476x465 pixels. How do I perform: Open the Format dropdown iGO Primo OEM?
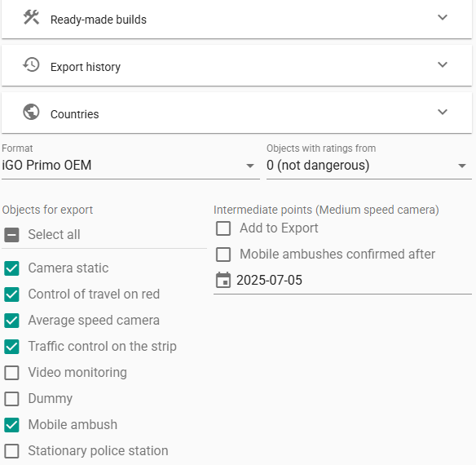coord(130,166)
